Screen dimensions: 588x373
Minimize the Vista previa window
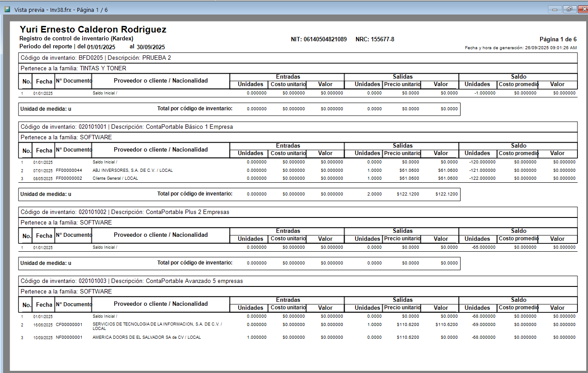[x=555, y=9]
